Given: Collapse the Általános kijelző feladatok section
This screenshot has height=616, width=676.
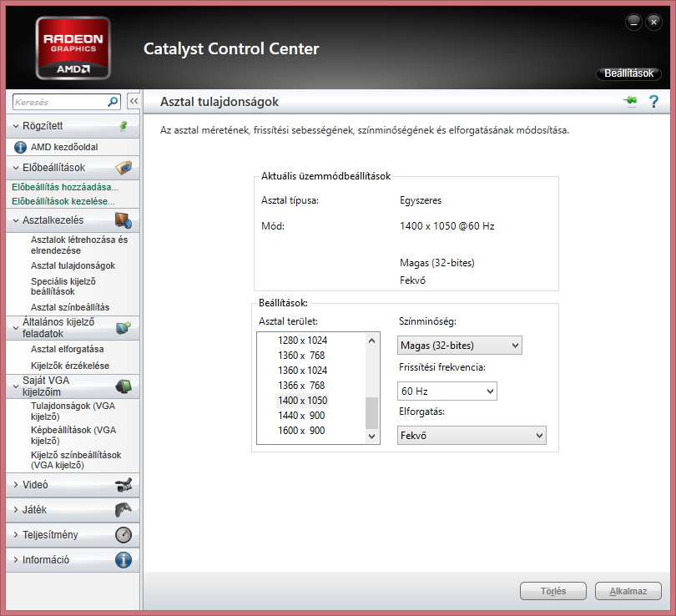Looking at the screenshot, I should [x=16, y=328].
